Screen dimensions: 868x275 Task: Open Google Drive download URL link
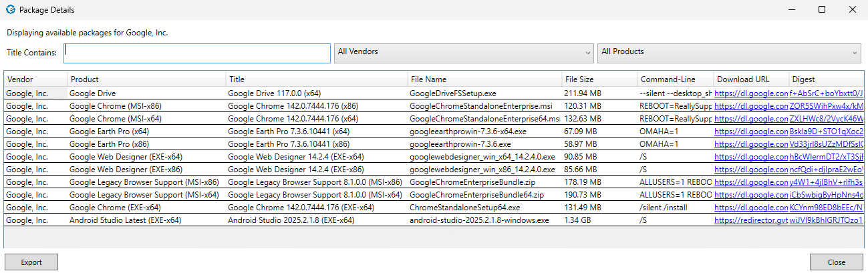pyautogui.click(x=751, y=93)
